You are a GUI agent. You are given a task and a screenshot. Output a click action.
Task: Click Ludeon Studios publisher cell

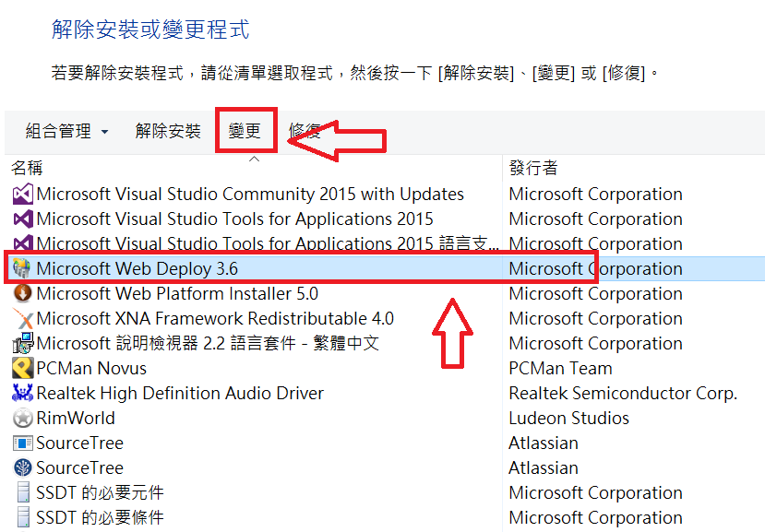coord(568,418)
